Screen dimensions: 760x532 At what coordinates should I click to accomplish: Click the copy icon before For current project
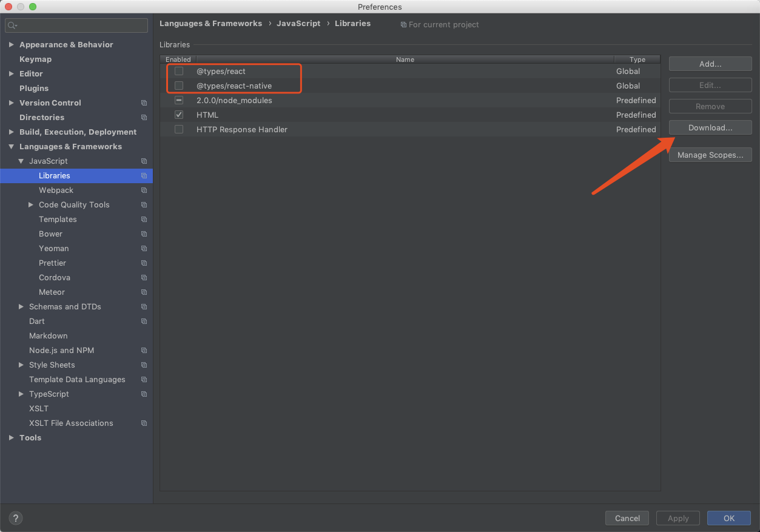click(403, 25)
